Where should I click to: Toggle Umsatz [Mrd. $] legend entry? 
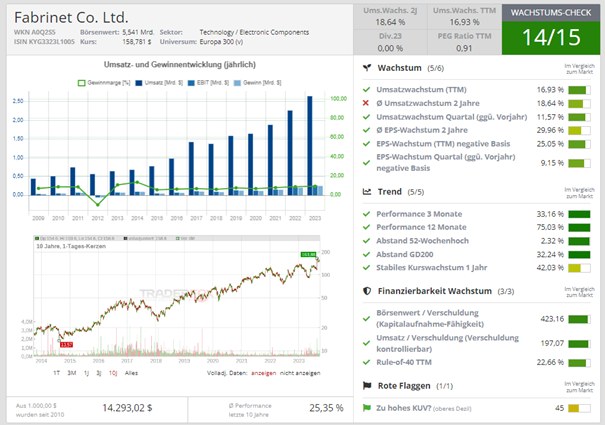point(159,83)
